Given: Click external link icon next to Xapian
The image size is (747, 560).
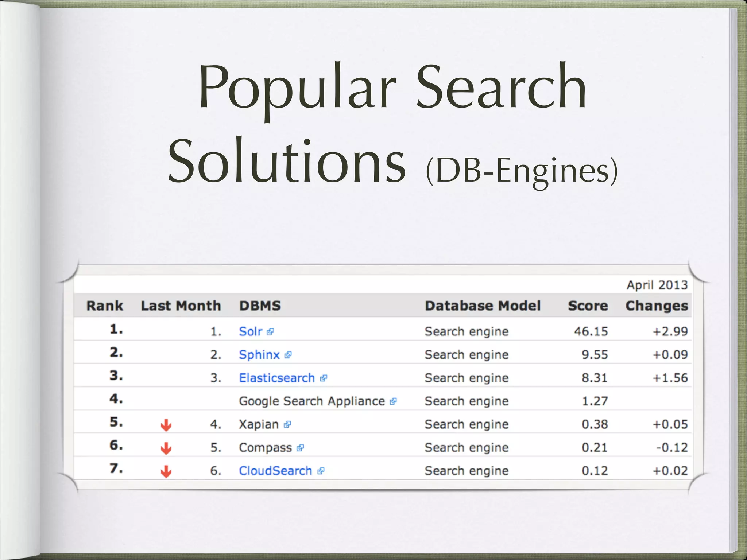Looking at the screenshot, I should (x=287, y=425).
